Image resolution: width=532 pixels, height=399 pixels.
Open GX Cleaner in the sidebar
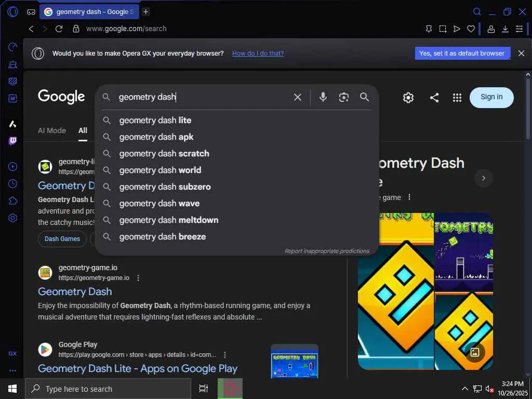point(13,64)
